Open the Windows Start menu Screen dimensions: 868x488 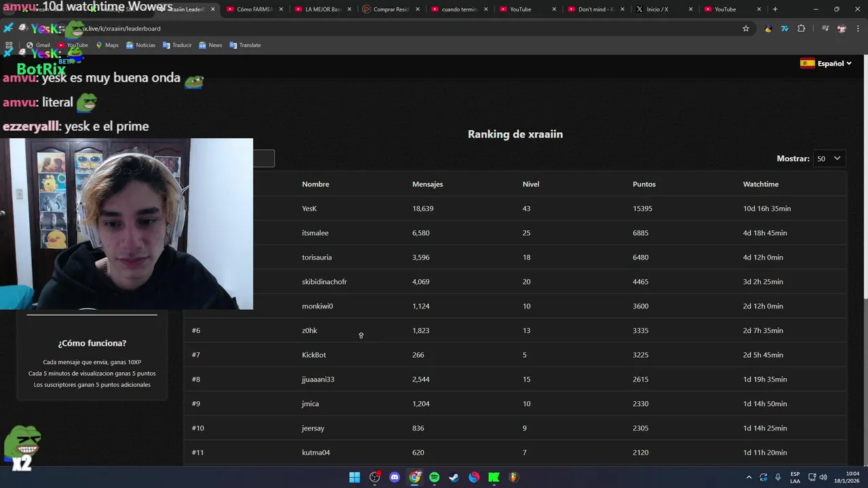(x=355, y=477)
